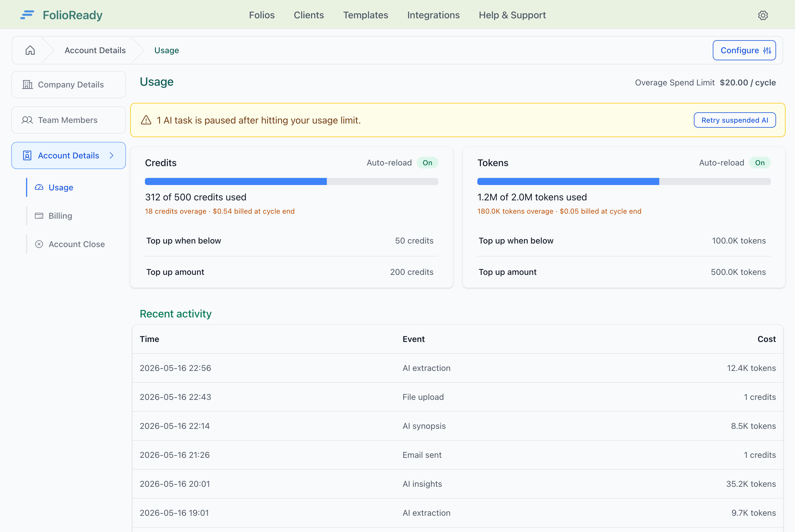Click the Credits usage progress bar

[291, 181]
